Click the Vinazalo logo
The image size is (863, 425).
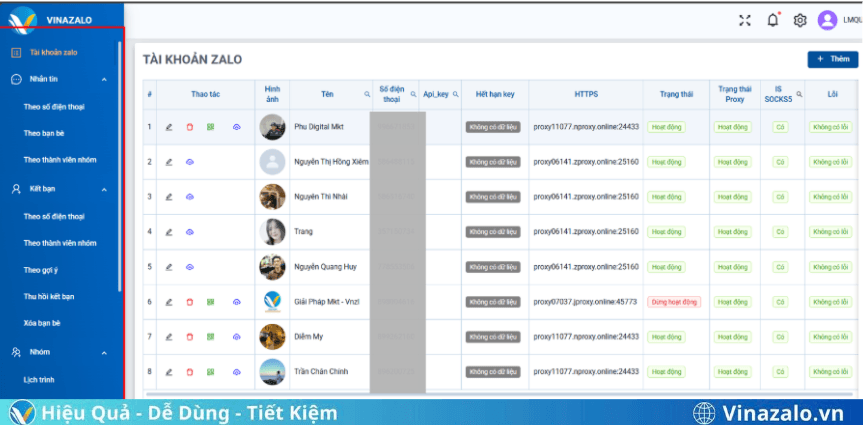pyautogui.click(x=23, y=20)
